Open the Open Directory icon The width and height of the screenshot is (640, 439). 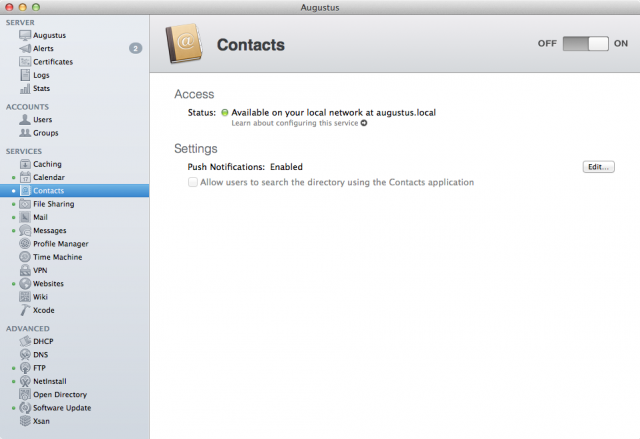(25, 395)
